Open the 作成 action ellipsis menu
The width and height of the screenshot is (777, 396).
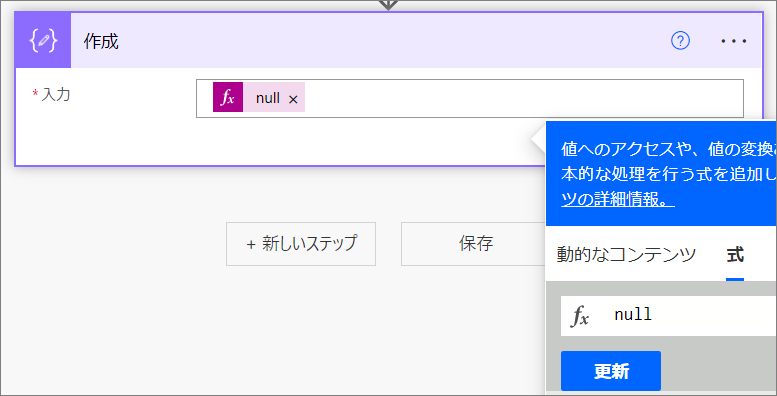(733, 41)
